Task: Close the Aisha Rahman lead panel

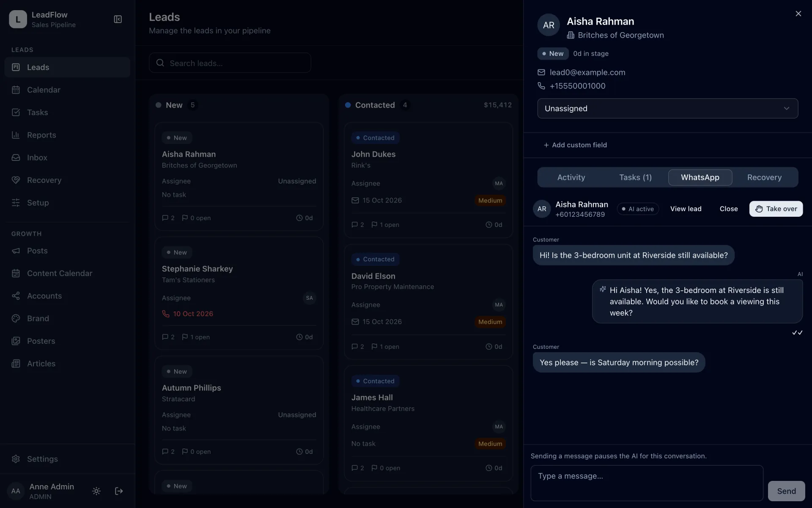Action: pos(798,14)
